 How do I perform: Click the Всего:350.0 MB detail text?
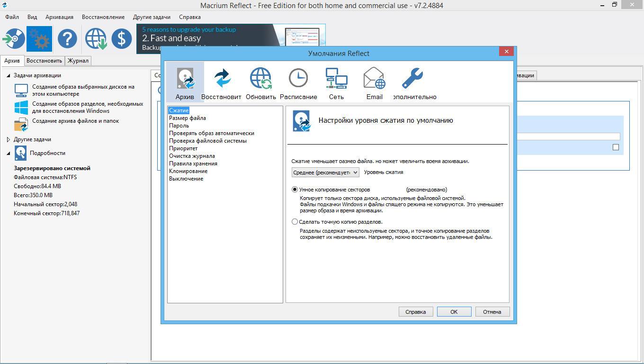click(x=33, y=195)
